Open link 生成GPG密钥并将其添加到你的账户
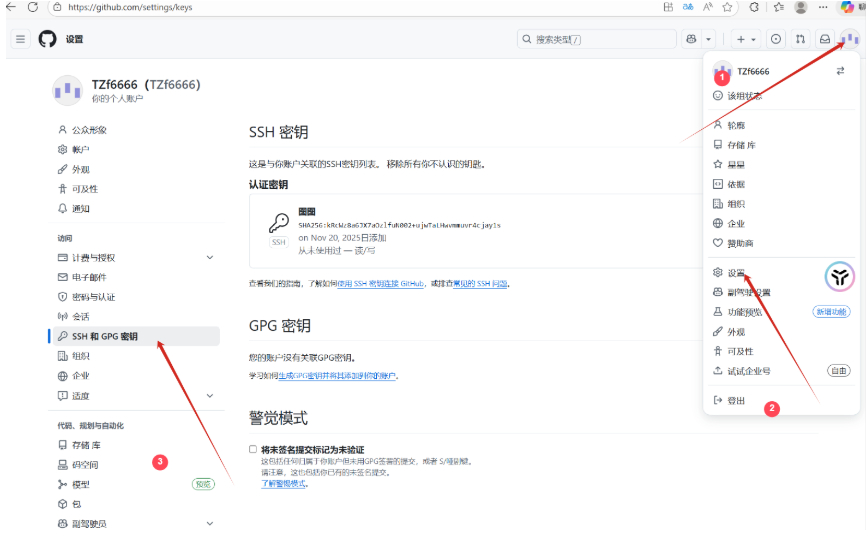The width and height of the screenshot is (868, 545). click(x=337, y=376)
